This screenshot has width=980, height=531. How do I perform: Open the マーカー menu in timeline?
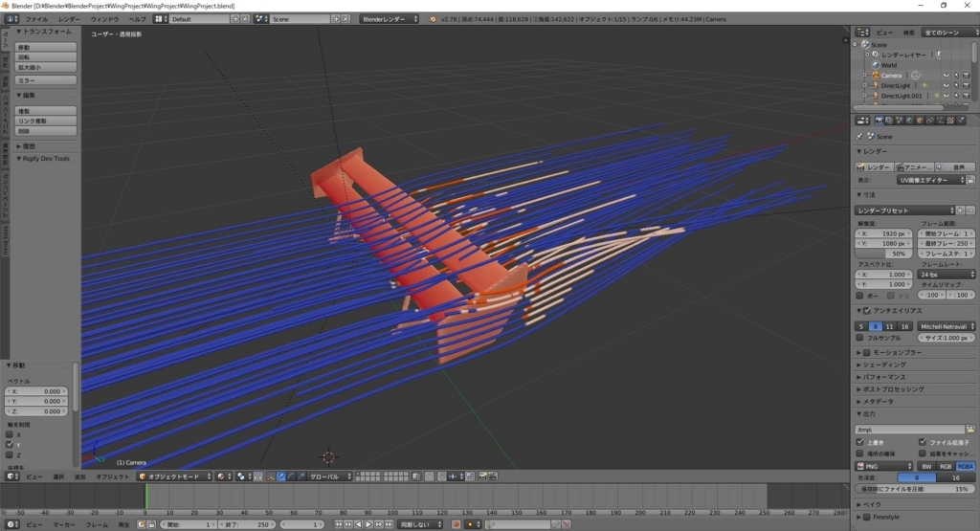point(64,524)
